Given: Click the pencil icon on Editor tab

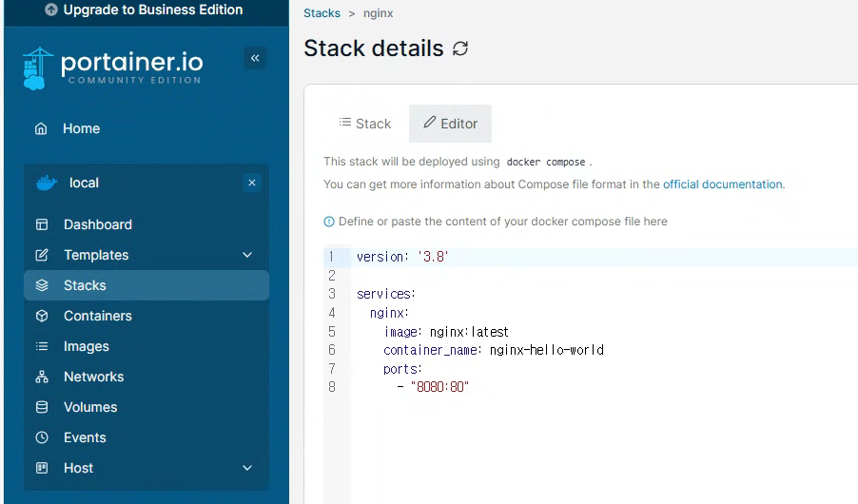Looking at the screenshot, I should click(x=430, y=122).
